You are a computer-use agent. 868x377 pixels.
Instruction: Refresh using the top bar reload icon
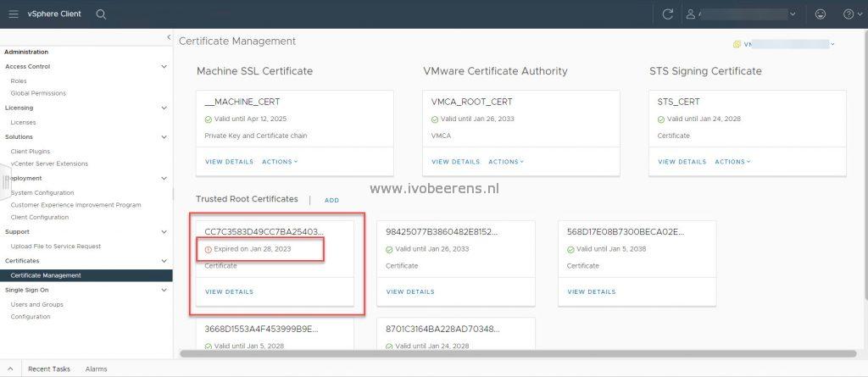point(668,14)
